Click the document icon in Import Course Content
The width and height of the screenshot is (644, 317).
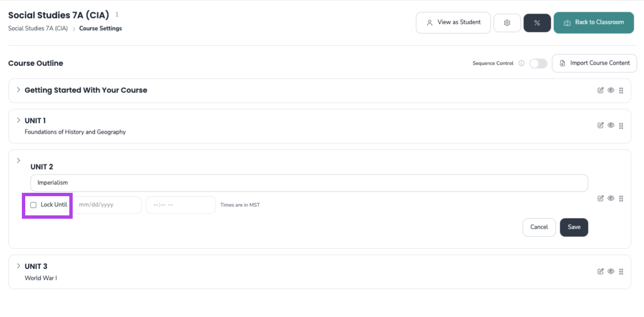click(x=562, y=63)
